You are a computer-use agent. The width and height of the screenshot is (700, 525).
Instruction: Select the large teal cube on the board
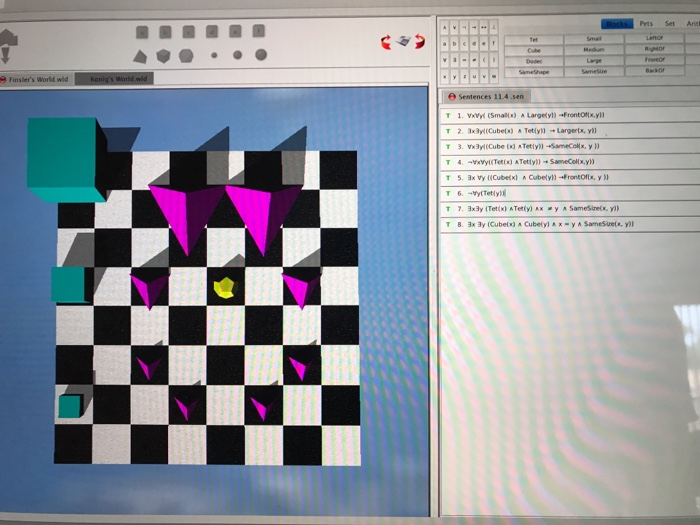(x=65, y=158)
